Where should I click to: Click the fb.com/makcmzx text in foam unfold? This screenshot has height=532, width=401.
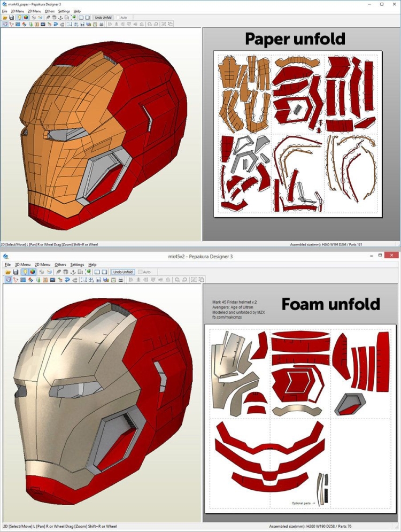pyautogui.click(x=227, y=317)
